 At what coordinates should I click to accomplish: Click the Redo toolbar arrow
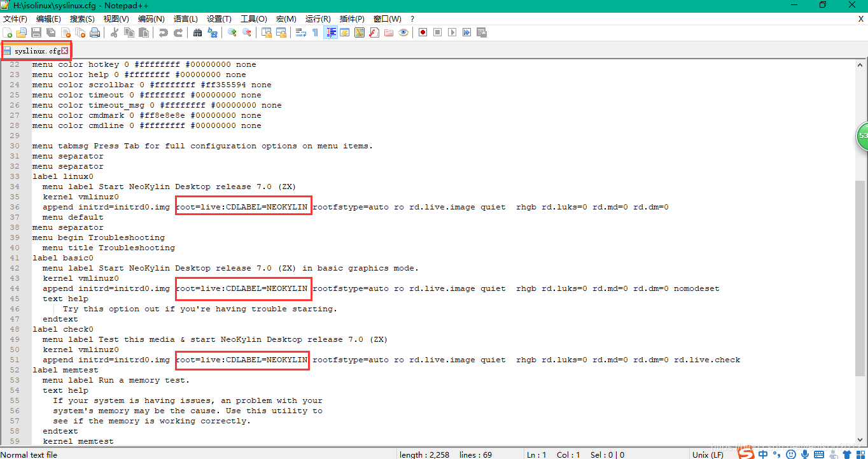click(x=178, y=32)
